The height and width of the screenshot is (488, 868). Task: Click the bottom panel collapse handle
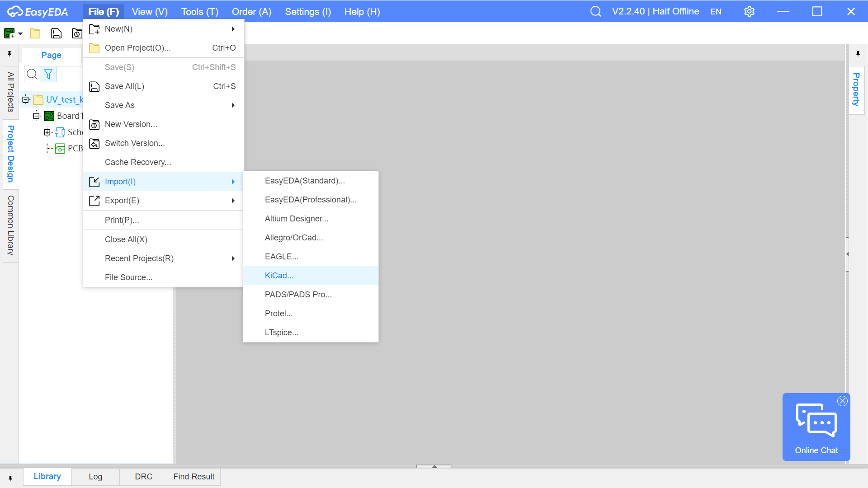point(434,466)
